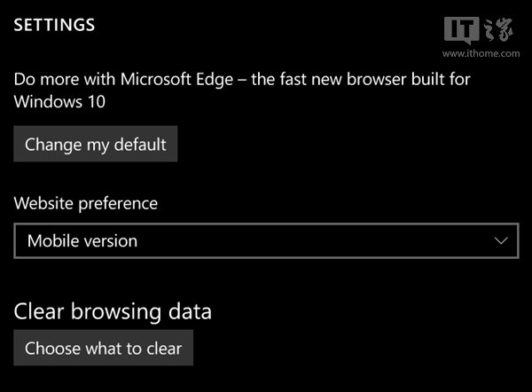Set Edge as default via Change my default
Screen dimensions: 532x392
[96, 144]
